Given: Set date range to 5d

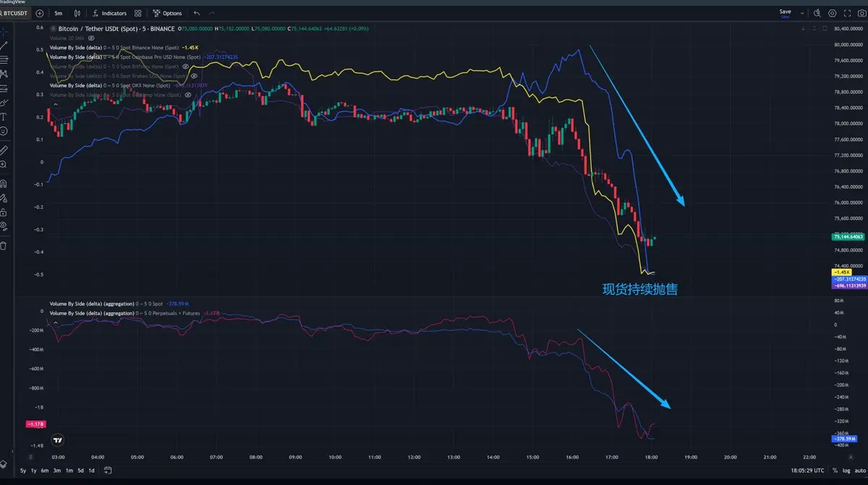Looking at the screenshot, I should 80,471.
